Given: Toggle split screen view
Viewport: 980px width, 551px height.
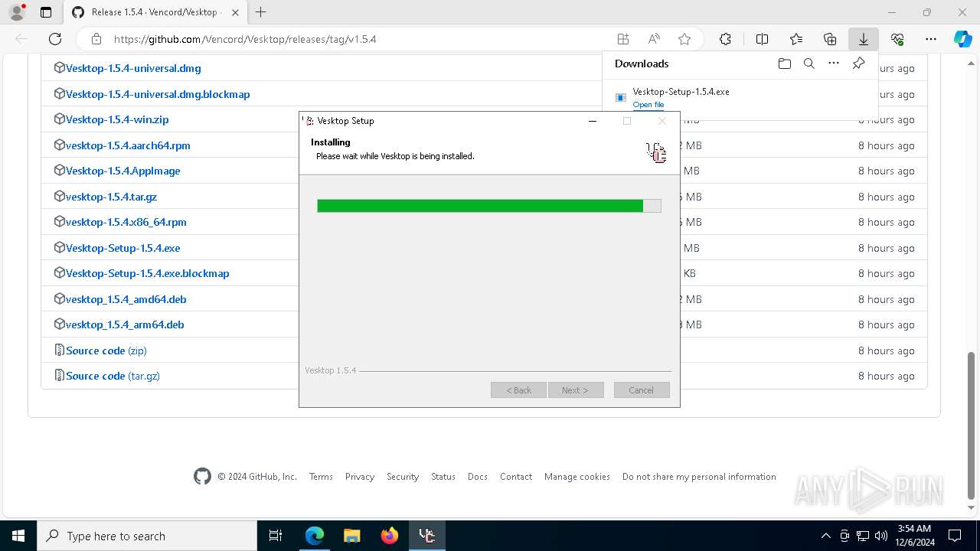Looking at the screenshot, I should click(x=763, y=39).
